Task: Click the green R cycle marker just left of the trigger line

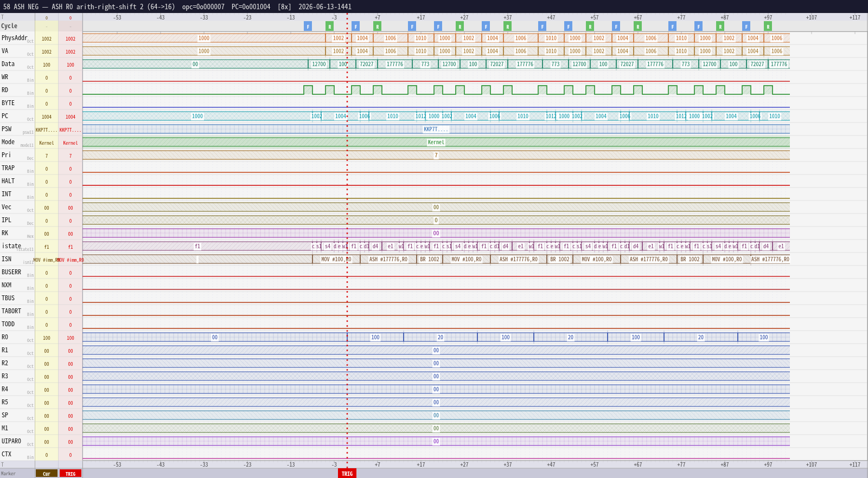Action: point(329,26)
